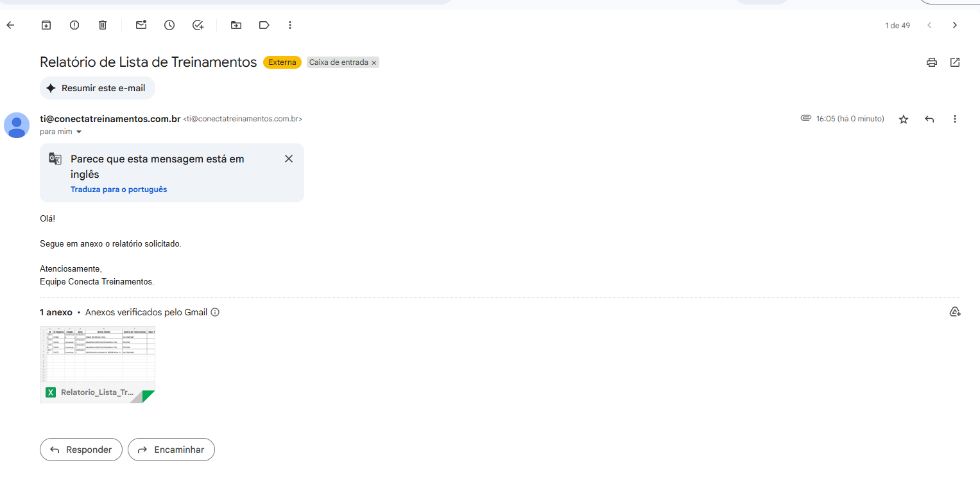Delete the email with trash icon
The image size is (980, 490).
coord(103,25)
